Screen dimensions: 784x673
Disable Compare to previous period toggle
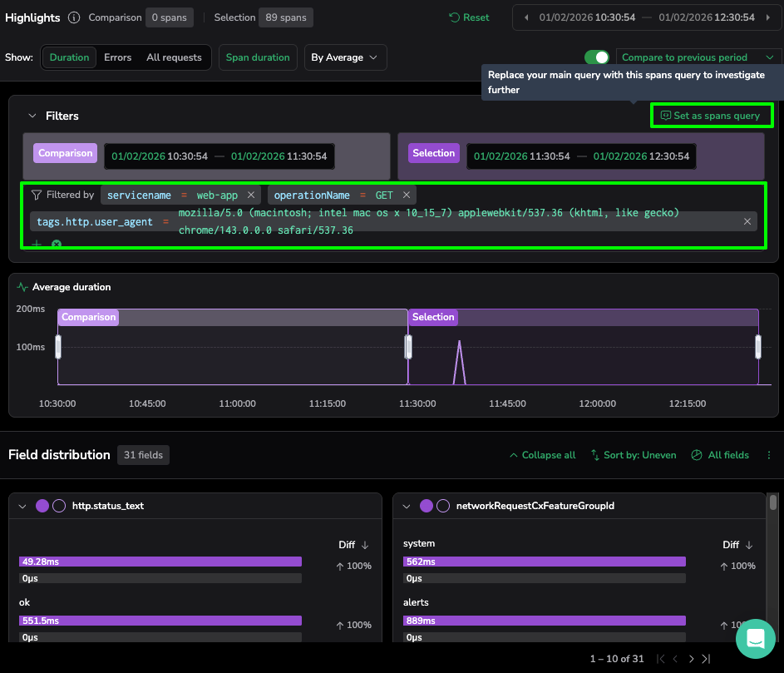[596, 57]
